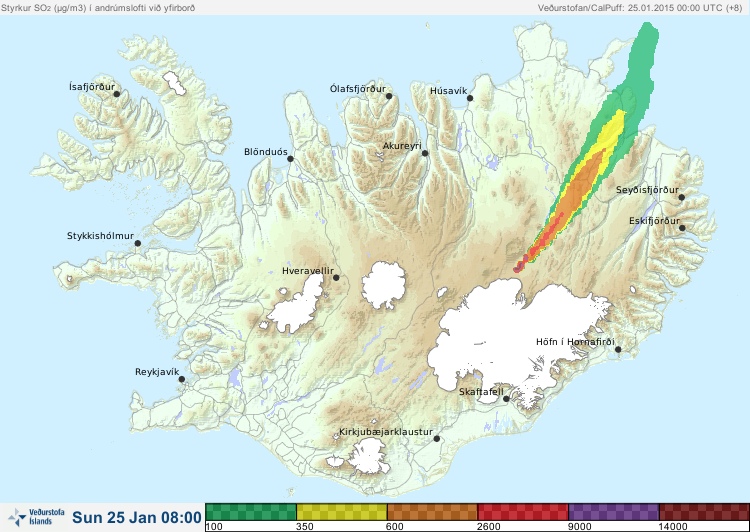Click the Hveravellir marker dot
Viewport: 750px width, 532px height.
336,277
